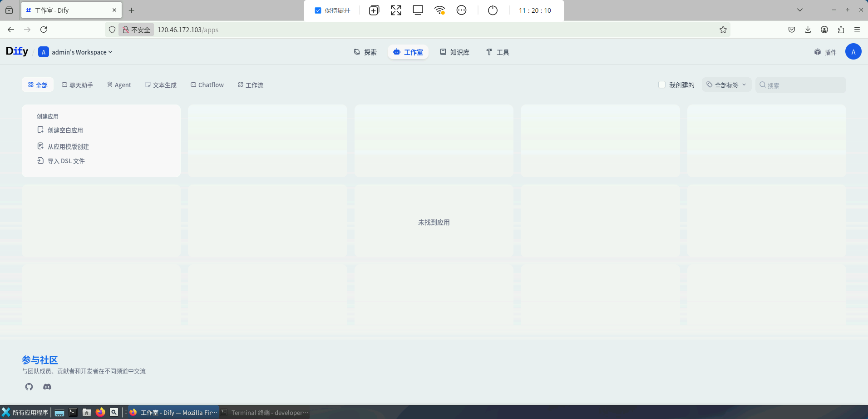Screen dimensions: 868x419
Task: Open a new browser tab
Action: [132, 10]
